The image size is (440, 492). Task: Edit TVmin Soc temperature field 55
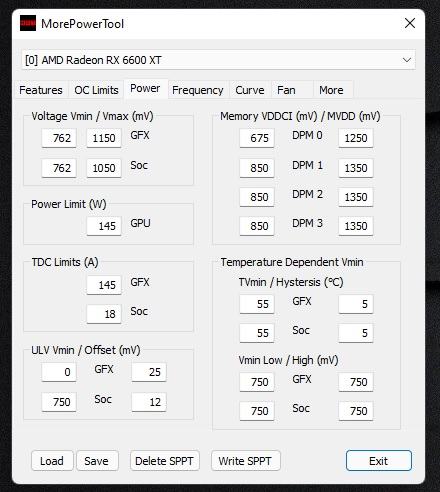(257, 333)
